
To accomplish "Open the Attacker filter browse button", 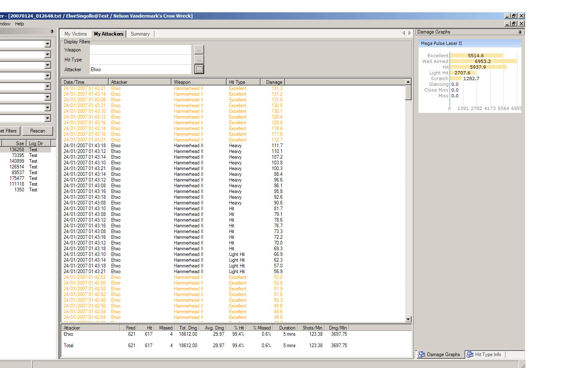I will click(199, 70).
